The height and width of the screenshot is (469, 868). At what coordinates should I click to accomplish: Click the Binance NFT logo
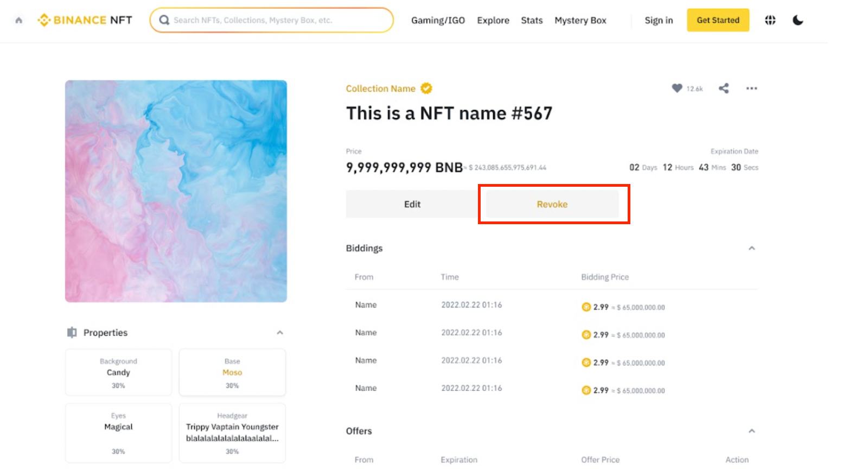click(x=85, y=20)
